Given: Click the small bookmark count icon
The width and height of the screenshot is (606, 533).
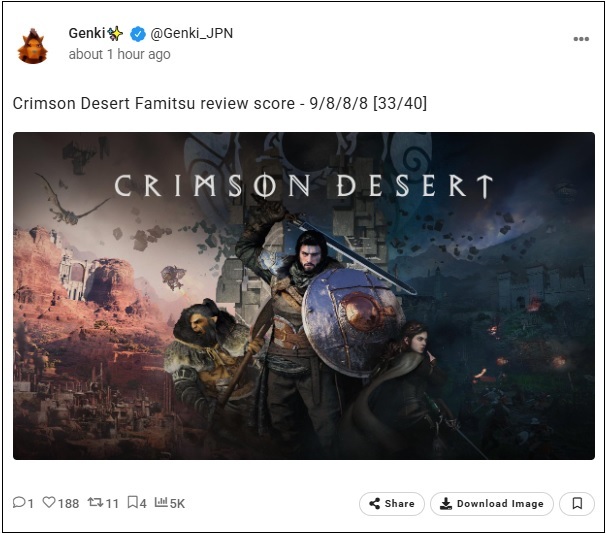Looking at the screenshot, I should click(133, 502).
